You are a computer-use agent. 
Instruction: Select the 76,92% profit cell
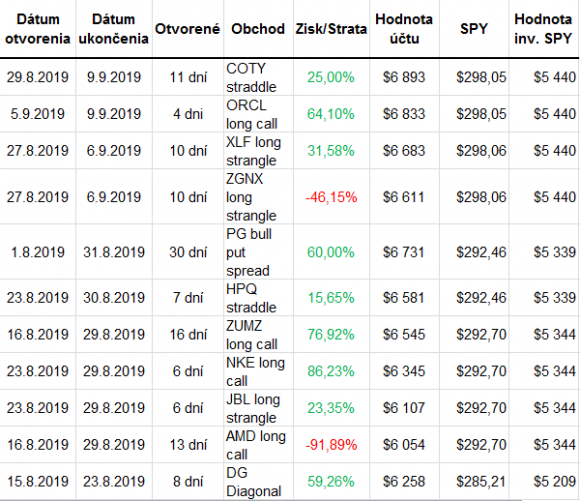tap(331, 334)
